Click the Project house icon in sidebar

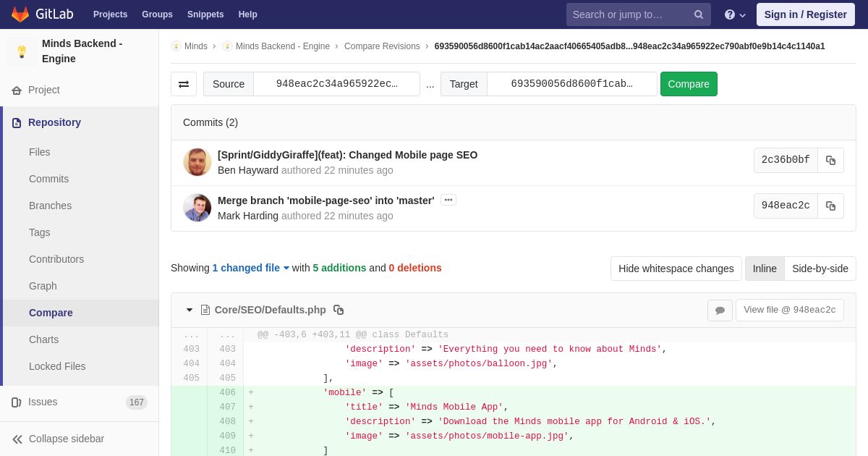click(x=17, y=90)
